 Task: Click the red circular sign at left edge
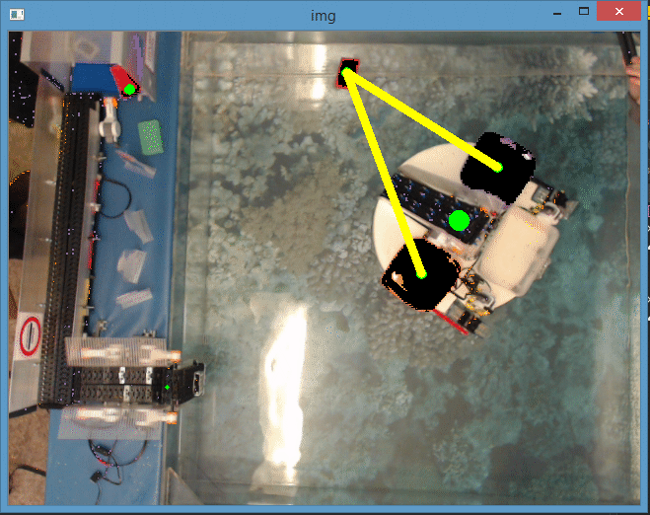click(x=29, y=336)
